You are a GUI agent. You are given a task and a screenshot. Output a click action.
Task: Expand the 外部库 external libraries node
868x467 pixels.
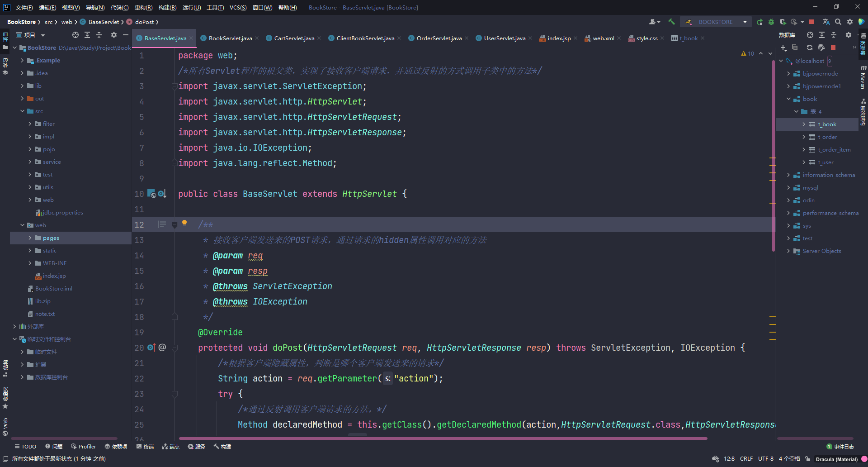14,326
